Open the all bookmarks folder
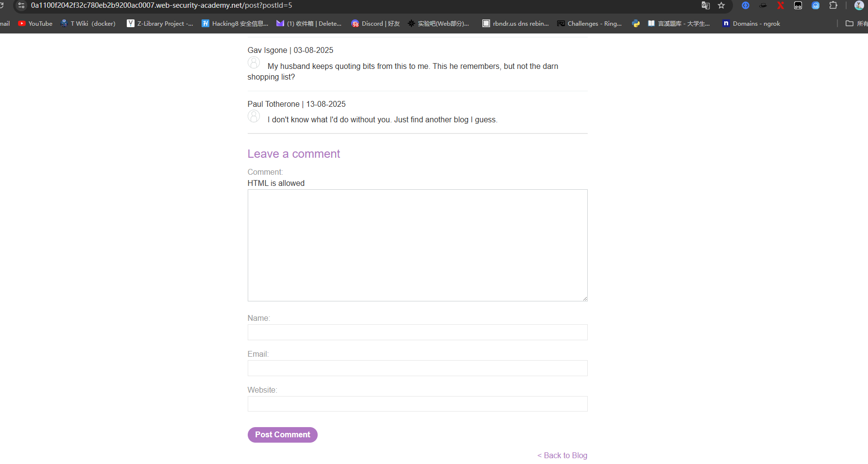The image size is (868, 464). pos(856,23)
